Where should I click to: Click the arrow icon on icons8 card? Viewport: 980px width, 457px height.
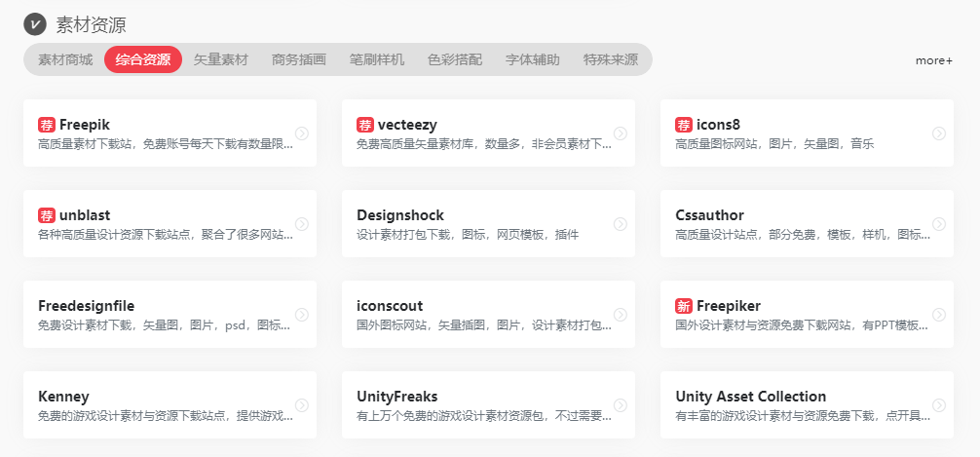[x=939, y=133]
